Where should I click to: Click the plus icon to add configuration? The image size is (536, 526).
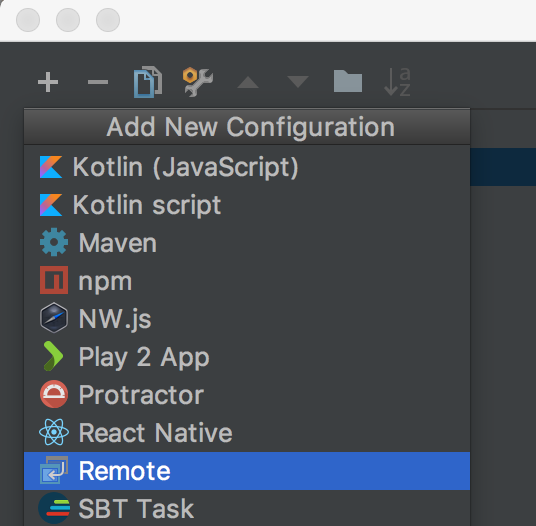(x=48, y=82)
